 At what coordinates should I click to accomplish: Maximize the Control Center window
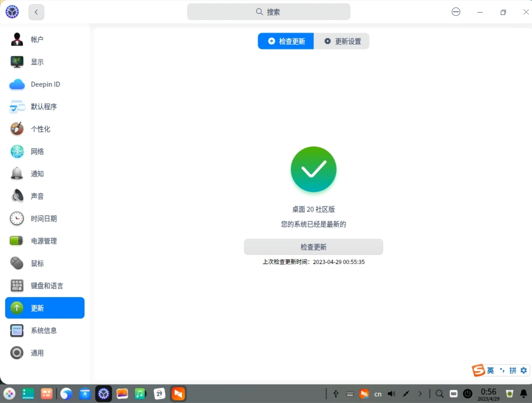(x=503, y=12)
